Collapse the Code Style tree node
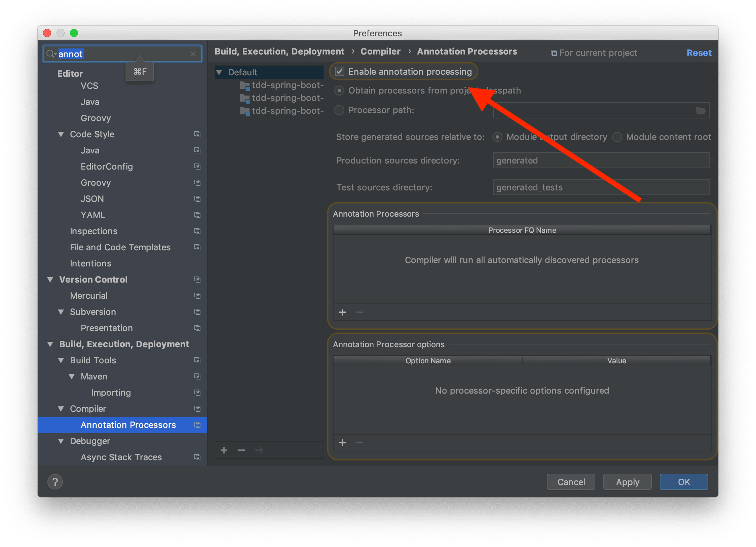Screen dimensions: 756x547 point(61,134)
